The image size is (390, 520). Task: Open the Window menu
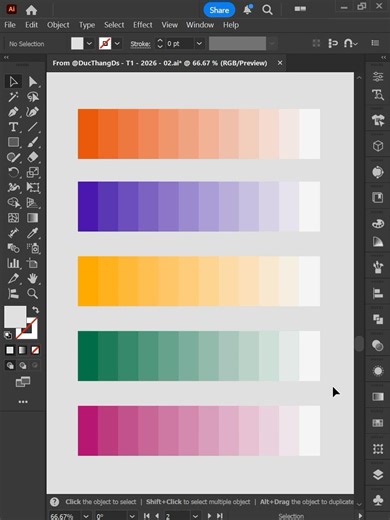[x=200, y=25]
